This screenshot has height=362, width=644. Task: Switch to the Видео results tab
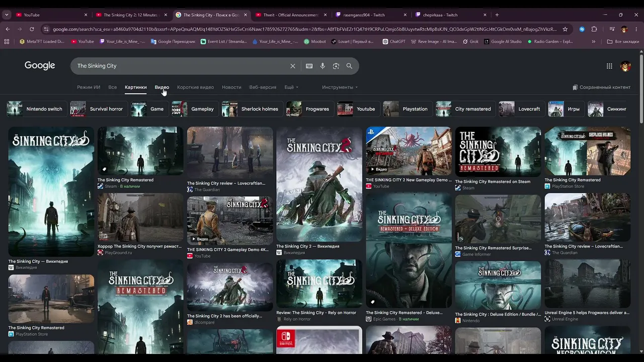(x=162, y=87)
